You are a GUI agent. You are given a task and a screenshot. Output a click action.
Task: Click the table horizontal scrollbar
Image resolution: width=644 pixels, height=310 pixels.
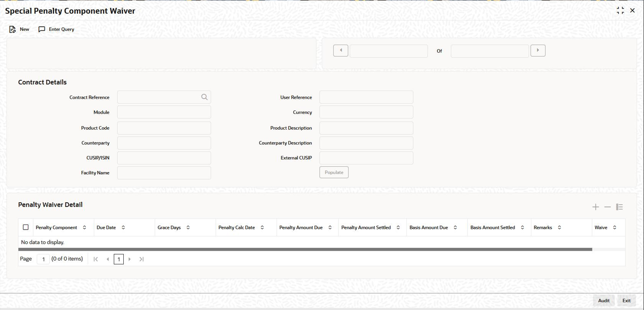click(x=305, y=249)
